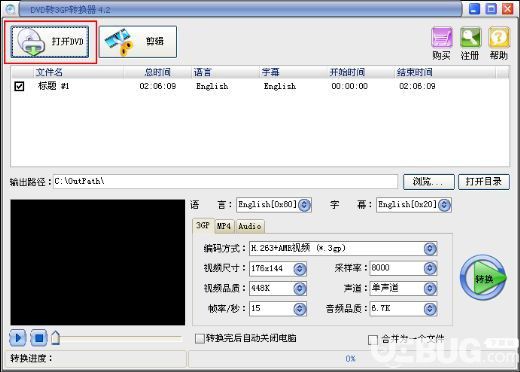
Task: Open the audio channel 单声道 dropdown
Action: 430,289
